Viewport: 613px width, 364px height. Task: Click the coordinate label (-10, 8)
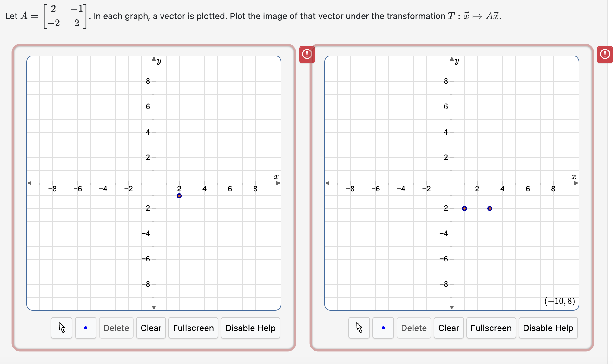[560, 301]
